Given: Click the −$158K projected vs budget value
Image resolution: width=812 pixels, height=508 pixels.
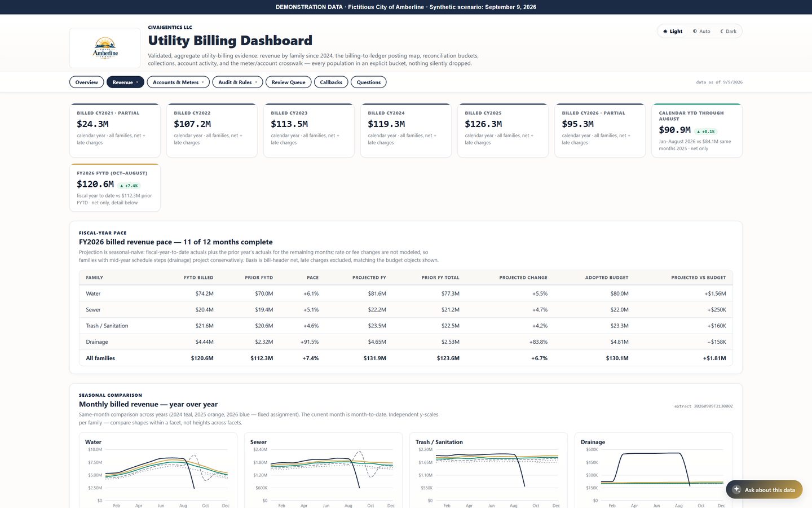Looking at the screenshot, I should point(717,342).
